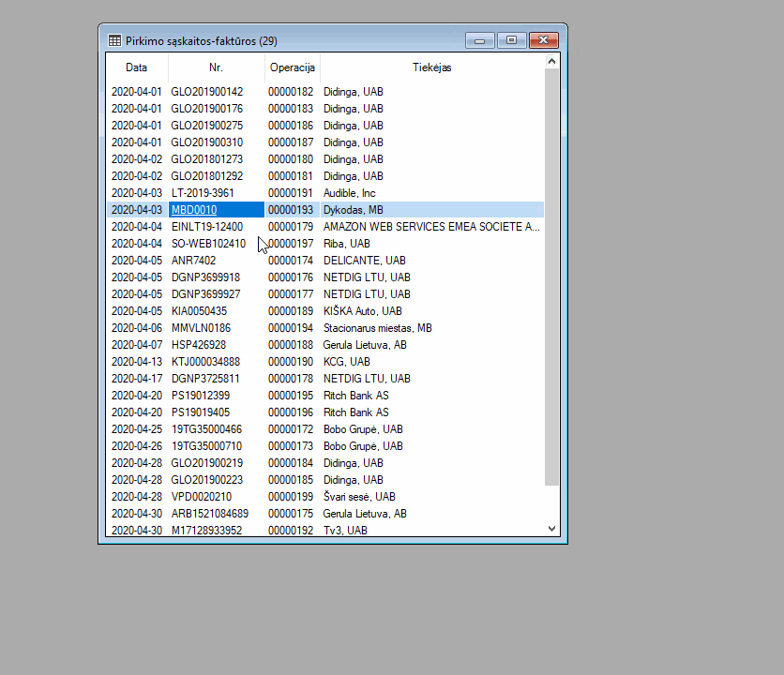Select invoice GLO201801292
The image size is (784, 675).
tap(207, 176)
